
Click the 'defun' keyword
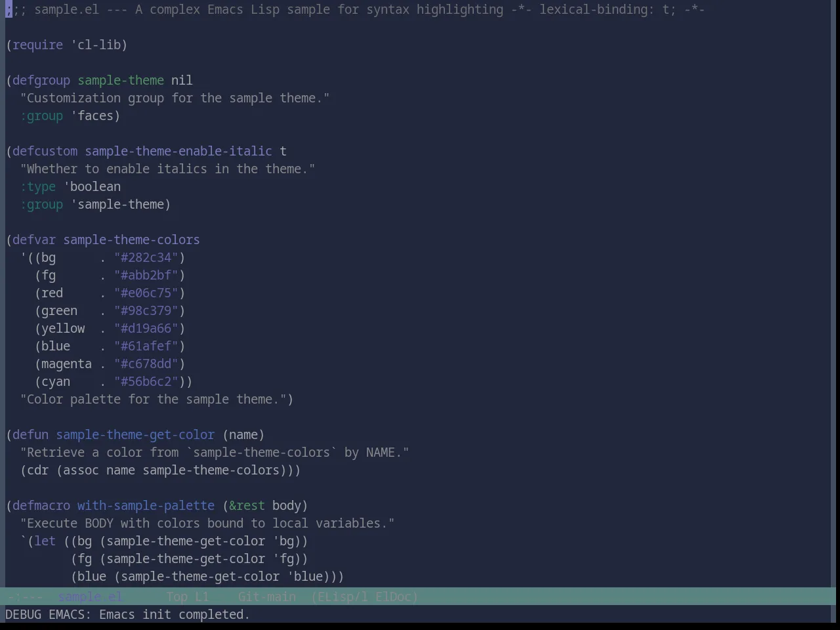pyautogui.click(x=31, y=434)
